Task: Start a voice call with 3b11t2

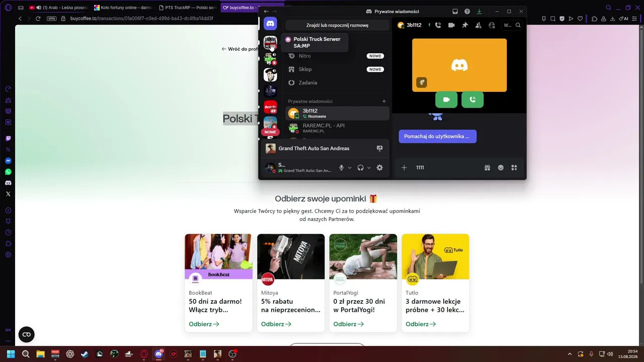Action: coord(438,25)
